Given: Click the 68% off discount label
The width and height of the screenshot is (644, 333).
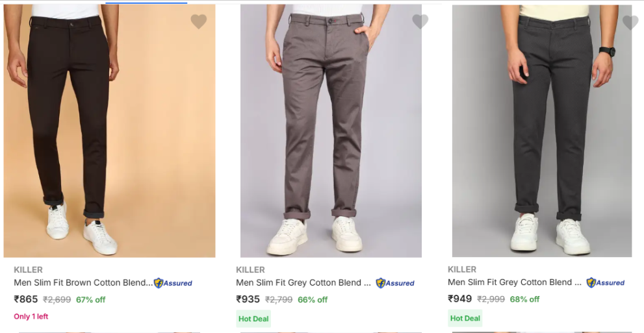Looking at the screenshot, I should point(525,299).
